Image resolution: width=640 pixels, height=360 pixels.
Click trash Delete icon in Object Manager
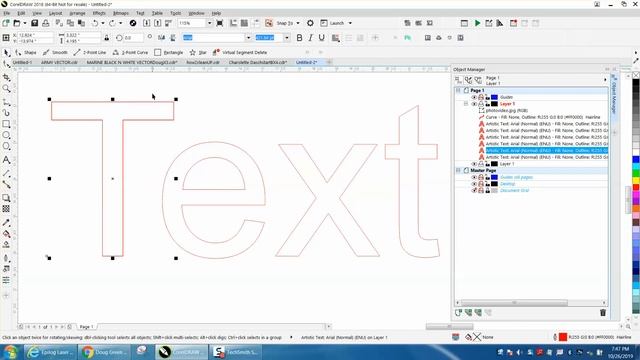(603, 313)
